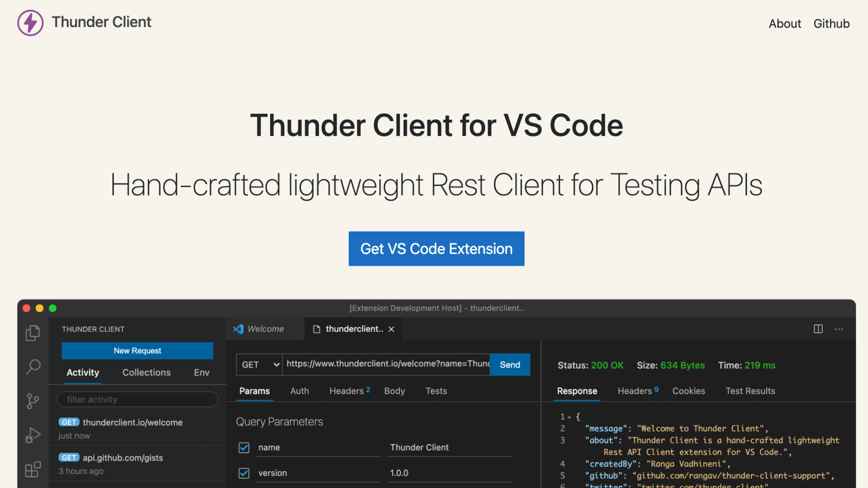Click the green maximize window dot
The width and height of the screenshot is (868, 488).
[53, 308]
